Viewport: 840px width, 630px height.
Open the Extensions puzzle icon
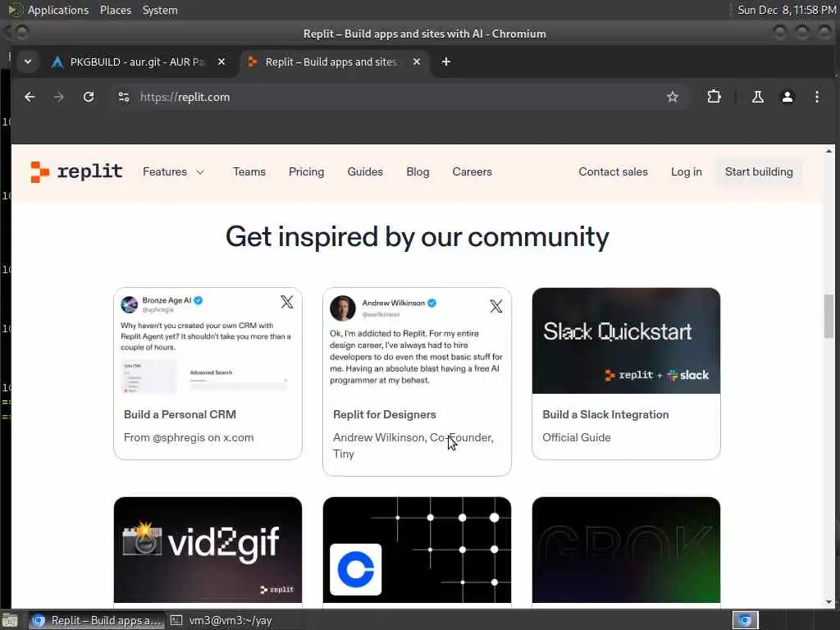[x=714, y=97]
